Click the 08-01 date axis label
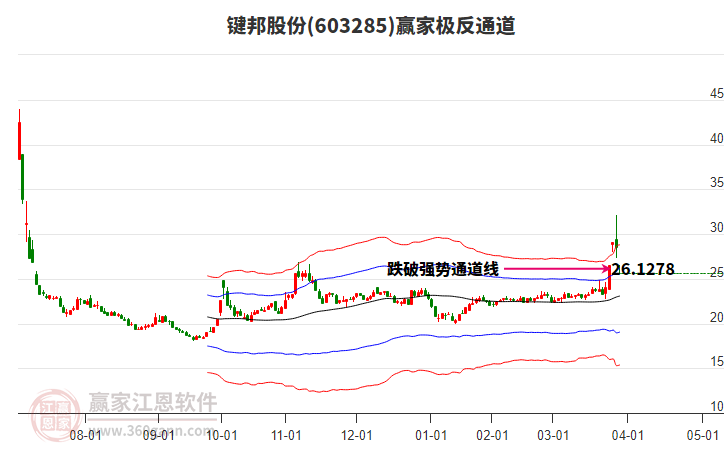Screen dimensions: 726x450 [x=85, y=435]
